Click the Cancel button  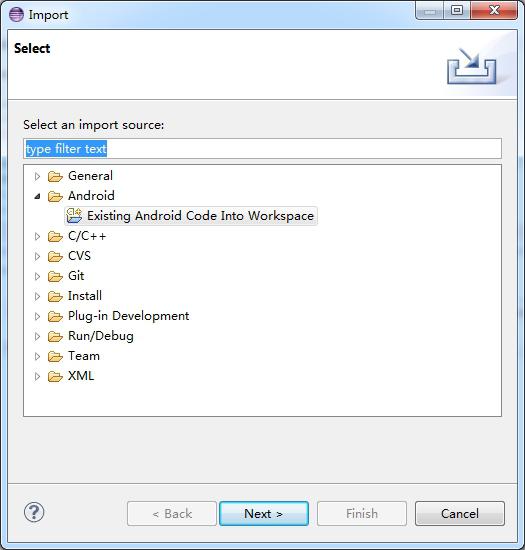point(459,514)
